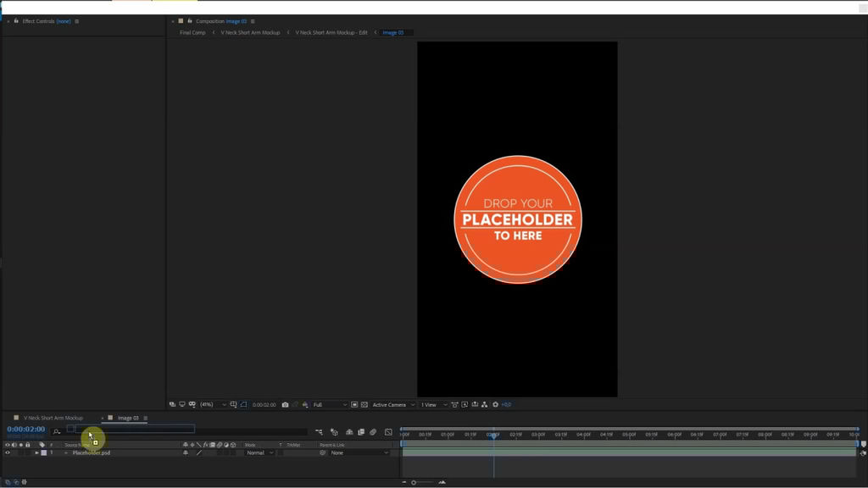Click the composition mini-flowchart icon in timeline
This screenshot has height=488, width=868.
319,432
